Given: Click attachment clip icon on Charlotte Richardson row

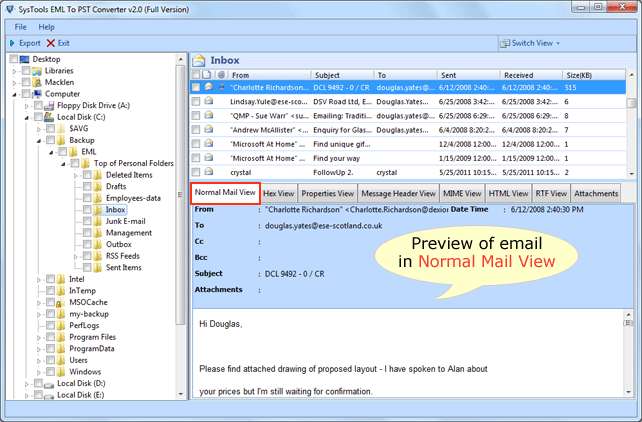Looking at the screenshot, I should tap(222, 87).
